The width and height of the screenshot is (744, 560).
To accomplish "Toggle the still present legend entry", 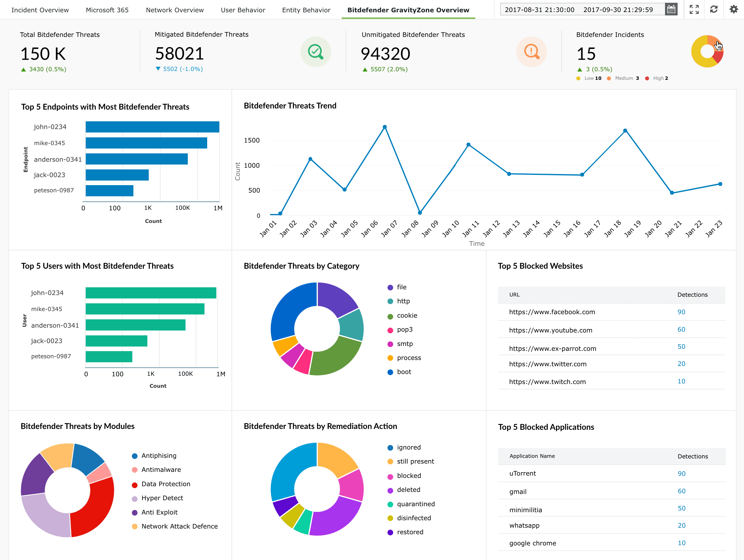I will click(x=411, y=462).
